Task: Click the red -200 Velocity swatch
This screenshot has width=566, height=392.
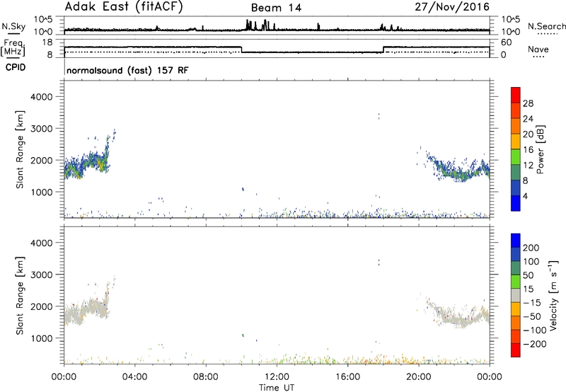Action: (x=516, y=350)
